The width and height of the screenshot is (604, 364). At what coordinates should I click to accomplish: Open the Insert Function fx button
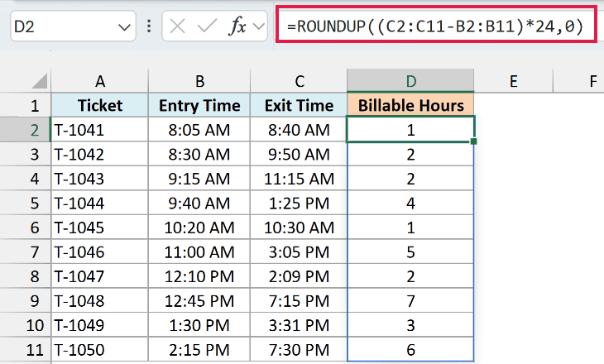click(x=237, y=26)
